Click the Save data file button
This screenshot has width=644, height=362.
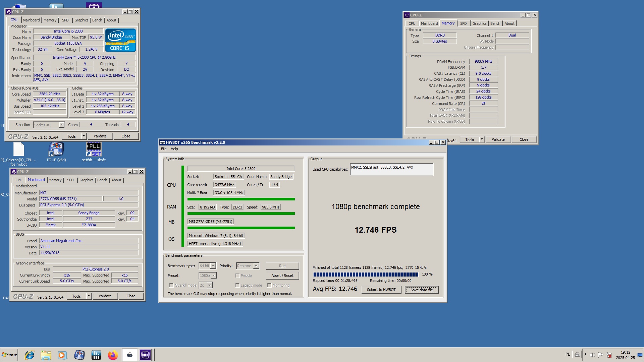(421, 290)
